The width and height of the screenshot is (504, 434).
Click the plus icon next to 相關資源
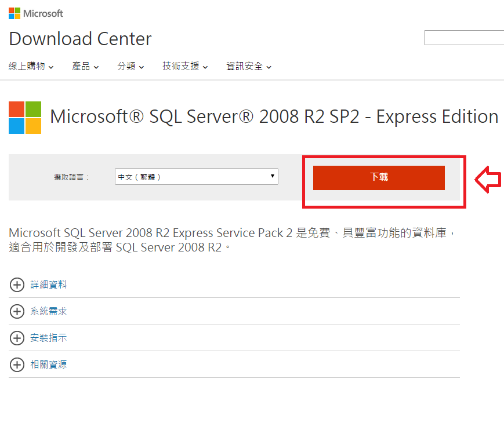point(17,364)
